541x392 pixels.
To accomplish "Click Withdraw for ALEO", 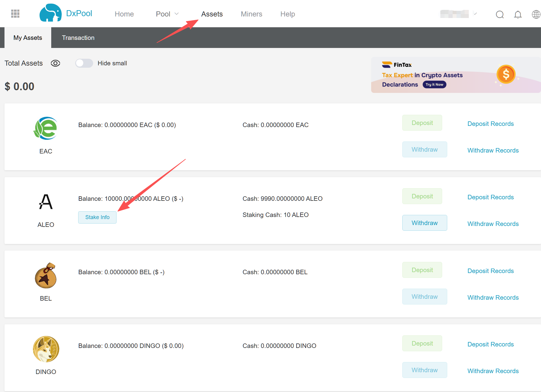I will (424, 223).
